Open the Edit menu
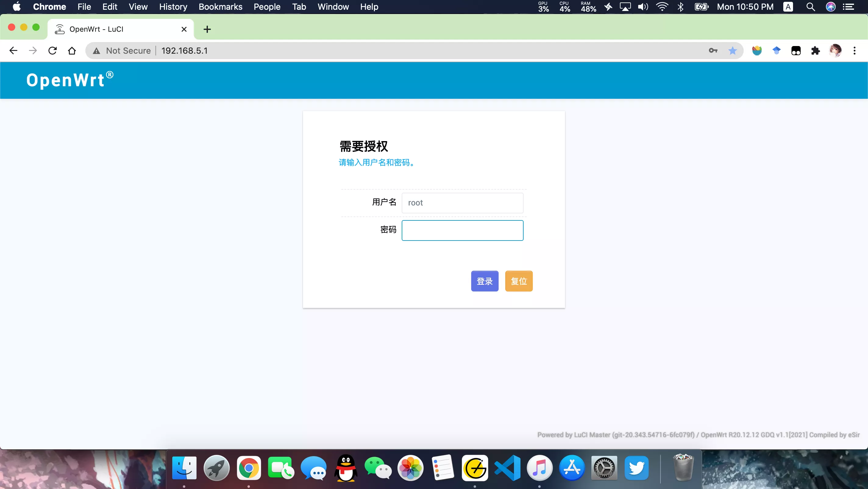Screen dimensions: 868x489 click(x=110, y=7)
